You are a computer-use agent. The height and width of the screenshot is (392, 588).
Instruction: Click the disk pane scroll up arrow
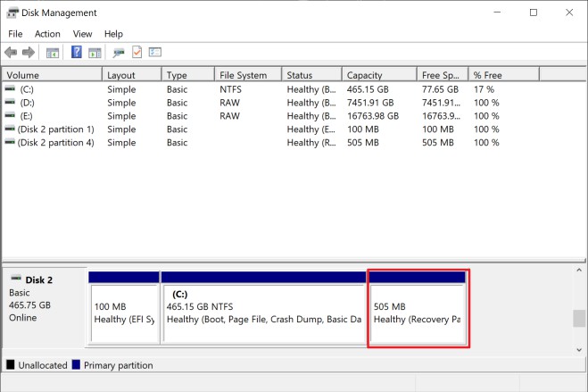pos(579,270)
